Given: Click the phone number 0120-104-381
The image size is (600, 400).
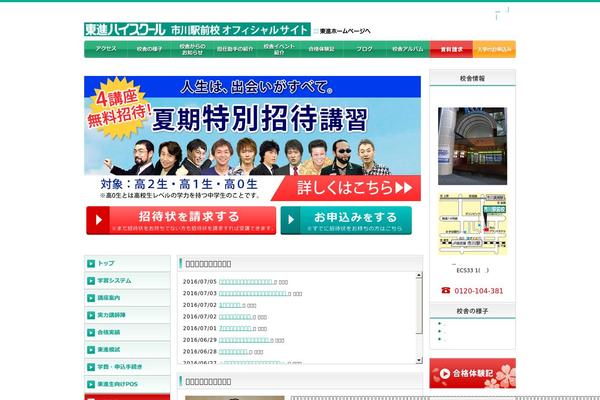Looking at the screenshot, I should coord(478,291).
